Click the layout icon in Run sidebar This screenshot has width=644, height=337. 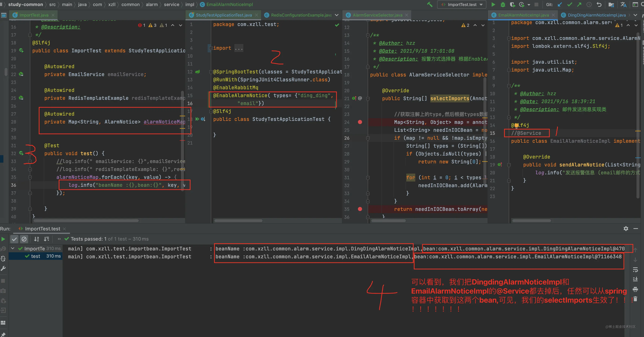click(3, 323)
